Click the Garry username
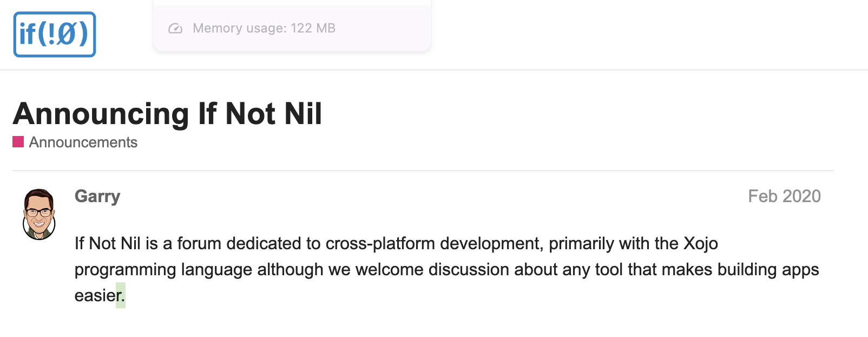Viewport: 868px width, 337px height. 97,196
